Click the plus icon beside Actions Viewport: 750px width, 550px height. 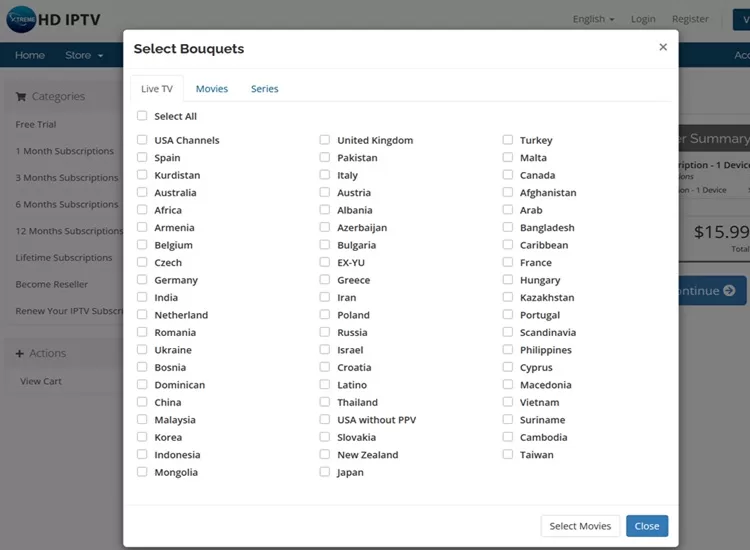20,353
